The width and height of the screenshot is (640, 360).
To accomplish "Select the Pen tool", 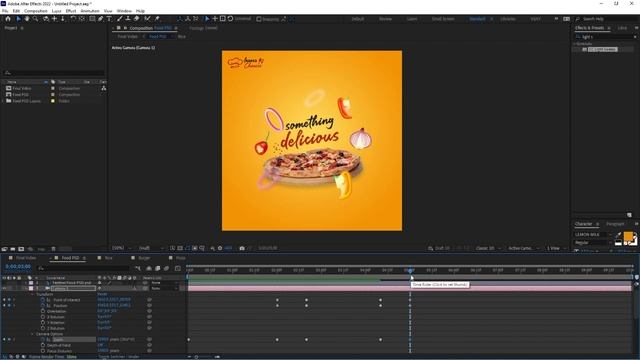I will point(100,19).
